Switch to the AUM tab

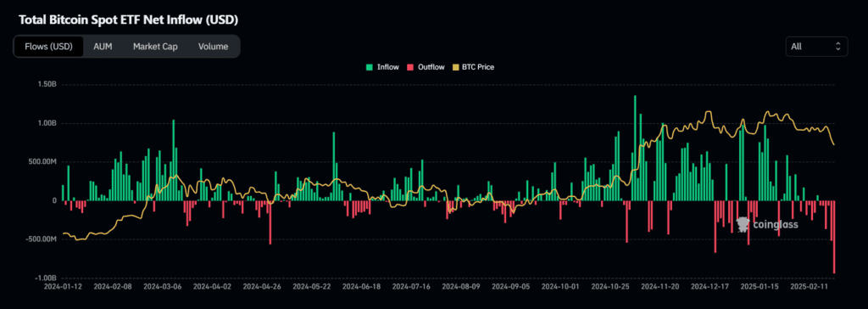point(103,47)
